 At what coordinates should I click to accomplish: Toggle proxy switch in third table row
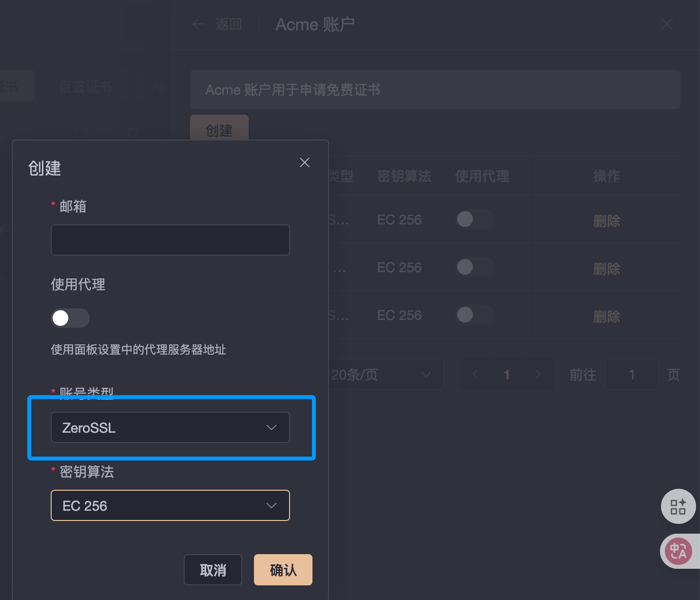(x=475, y=315)
